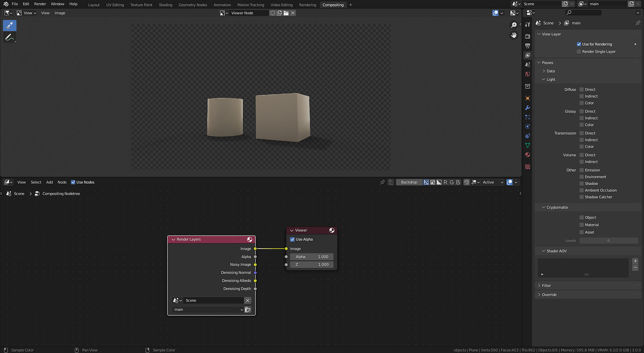The width and height of the screenshot is (644, 353).
Task: Click the zoom magnifier in image viewer
Action: click(x=514, y=25)
